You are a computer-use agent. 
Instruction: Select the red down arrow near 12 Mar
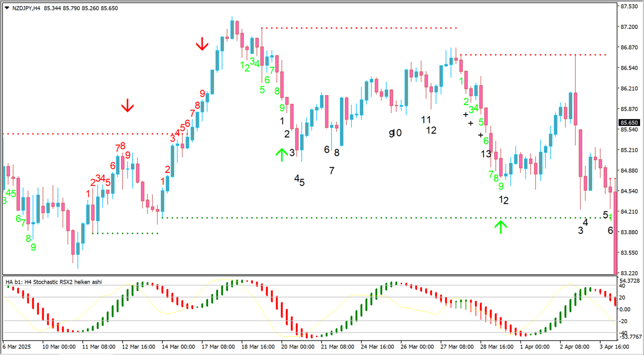(127, 105)
